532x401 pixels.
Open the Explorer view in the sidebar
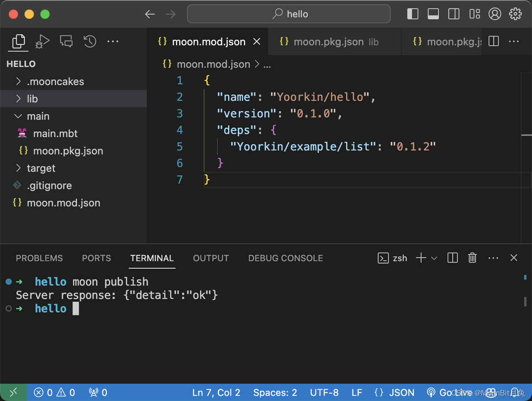tap(18, 41)
